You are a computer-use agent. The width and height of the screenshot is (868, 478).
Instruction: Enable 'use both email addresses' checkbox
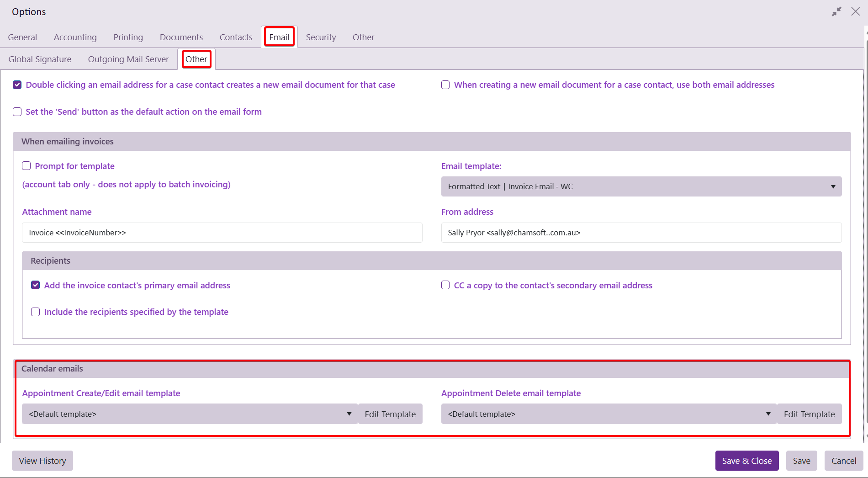click(445, 85)
